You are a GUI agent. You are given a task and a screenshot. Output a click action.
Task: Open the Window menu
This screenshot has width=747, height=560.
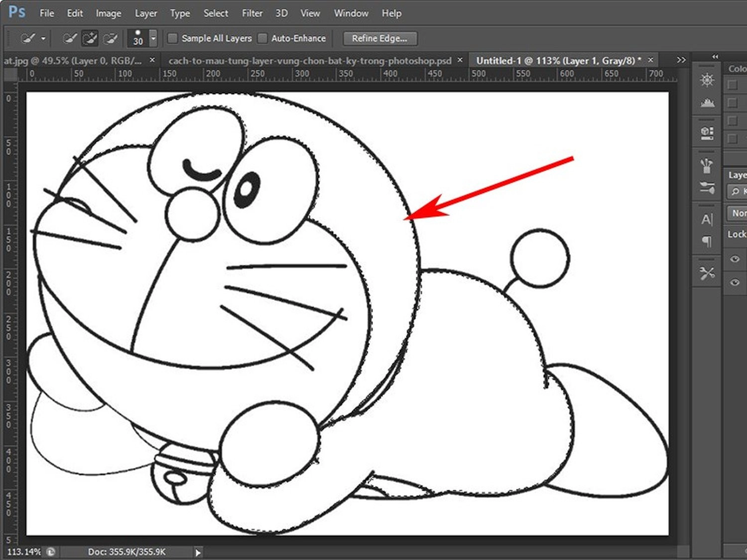point(351,13)
